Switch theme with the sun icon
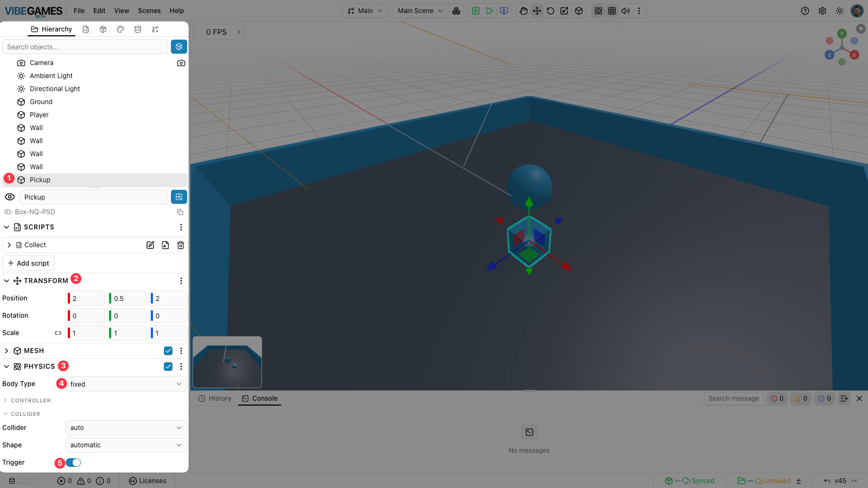Screen dimensions: 868x488 point(840,11)
